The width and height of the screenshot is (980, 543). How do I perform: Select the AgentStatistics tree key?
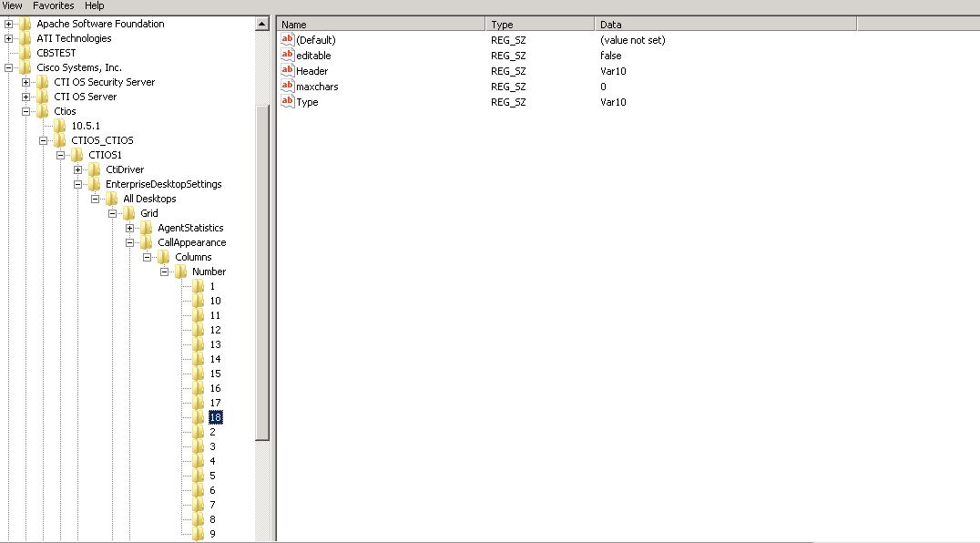pos(190,228)
